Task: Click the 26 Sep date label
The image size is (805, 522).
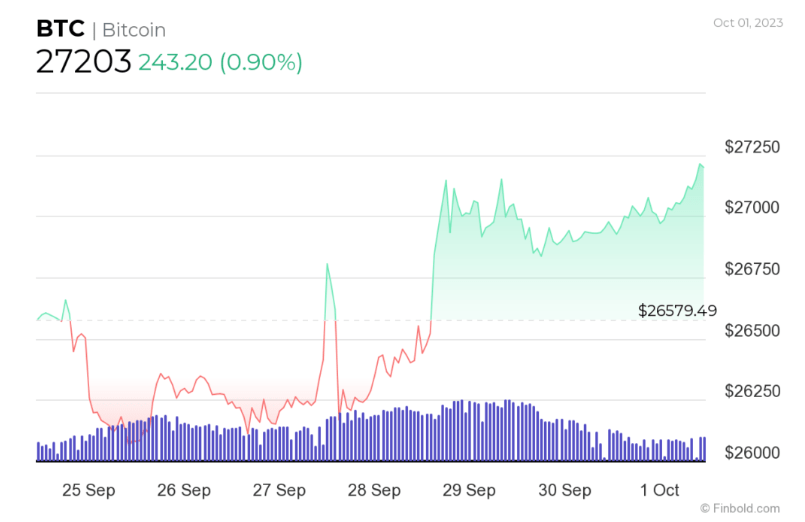Action: point(184,490)
